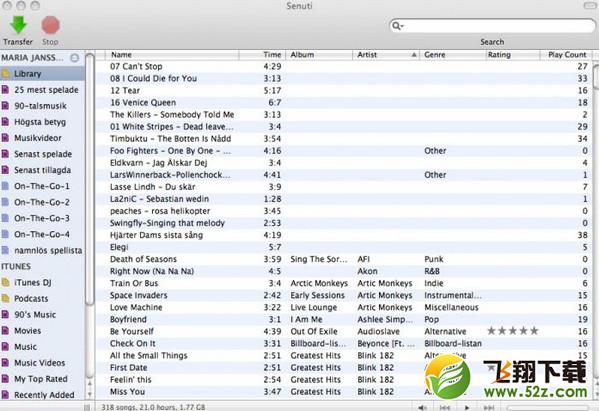Viewport: 599px width, 411px height.
Task: Select the iTunes DJ icon
Action: pyautogui.click(x=5, y=282)
